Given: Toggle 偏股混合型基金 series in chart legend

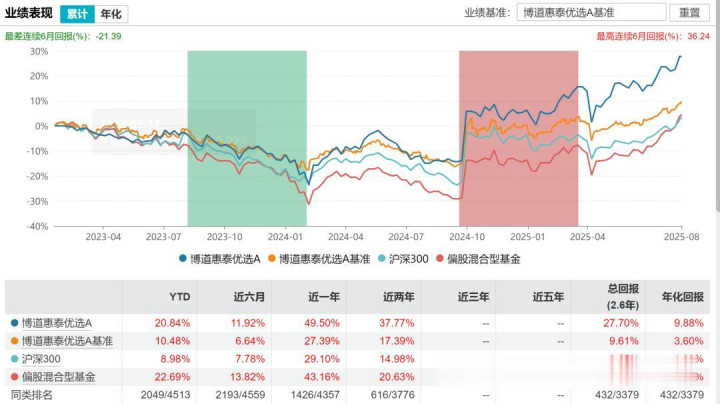Looking at the screenshot, I should coord(478,259).
